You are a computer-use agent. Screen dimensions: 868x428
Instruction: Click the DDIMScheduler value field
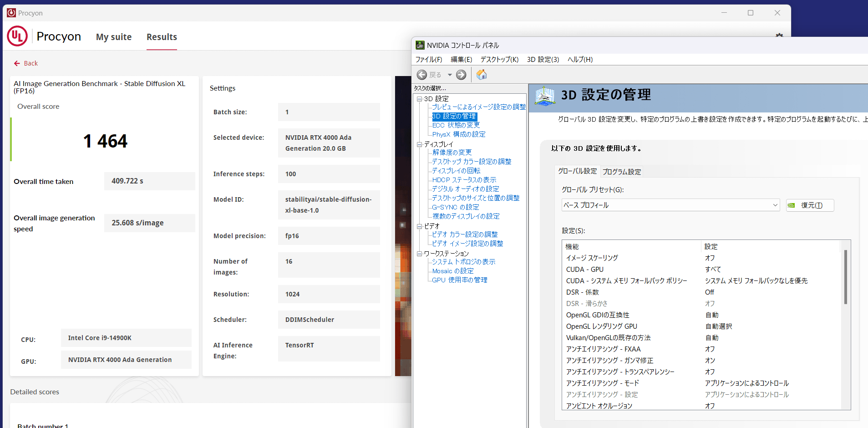(x=329, y=320)
